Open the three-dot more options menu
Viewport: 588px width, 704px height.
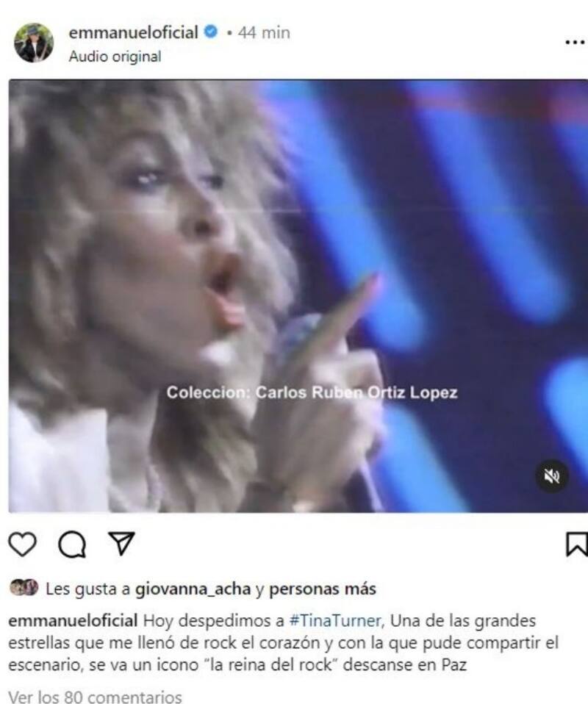(575, 42)
